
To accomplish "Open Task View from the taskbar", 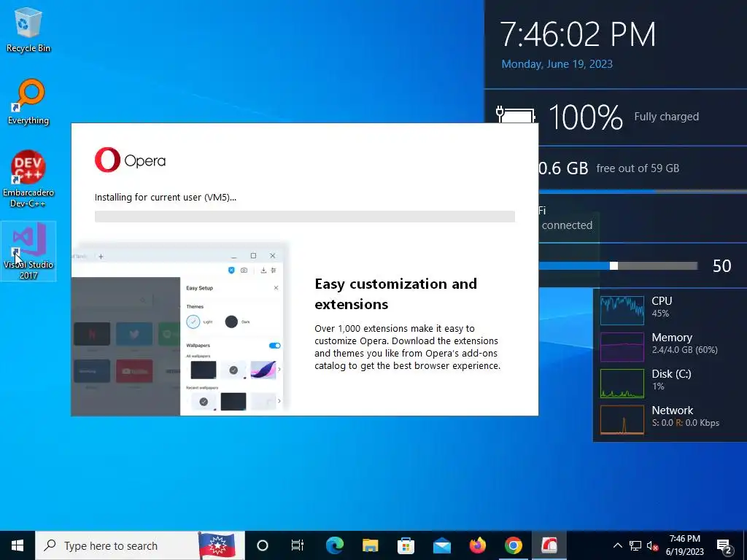I will click(x=298, y=545).
